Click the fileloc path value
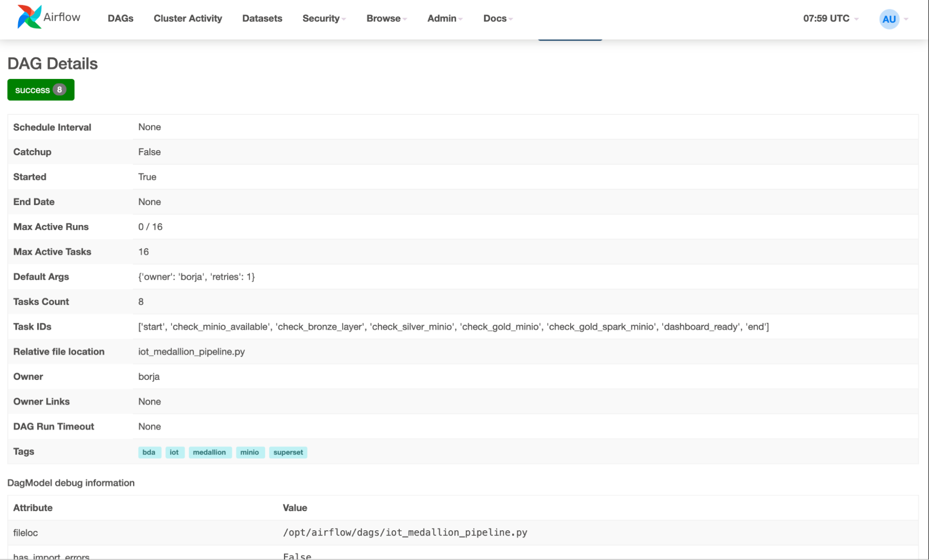Screen dimensions: 929x560 click(405, 533)
